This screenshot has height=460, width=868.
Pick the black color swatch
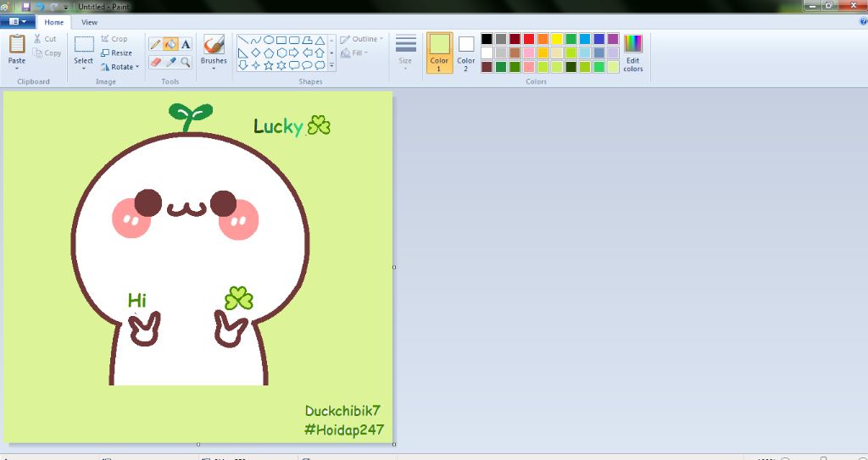click(487, 39)
